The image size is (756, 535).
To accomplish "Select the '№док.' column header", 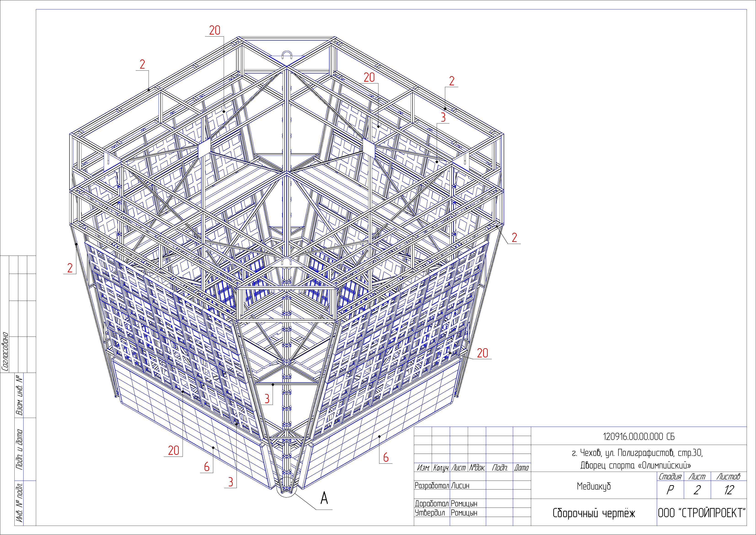I will [x=477, y=468].
